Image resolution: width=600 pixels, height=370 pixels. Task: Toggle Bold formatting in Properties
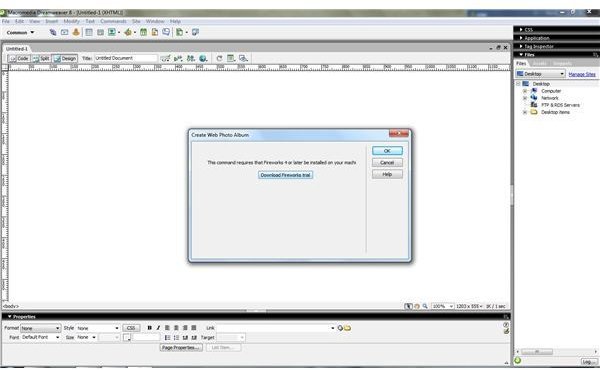[150, 328]
